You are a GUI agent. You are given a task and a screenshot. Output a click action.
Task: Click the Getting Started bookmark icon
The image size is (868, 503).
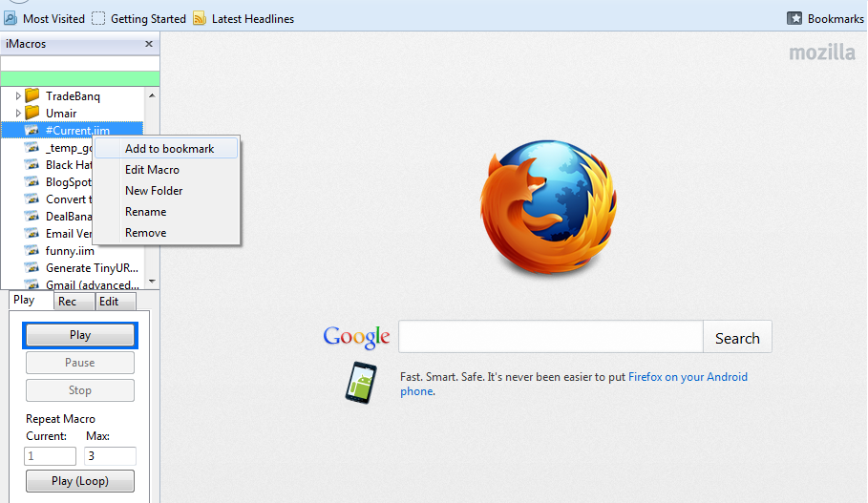click(x=98, y=18)
